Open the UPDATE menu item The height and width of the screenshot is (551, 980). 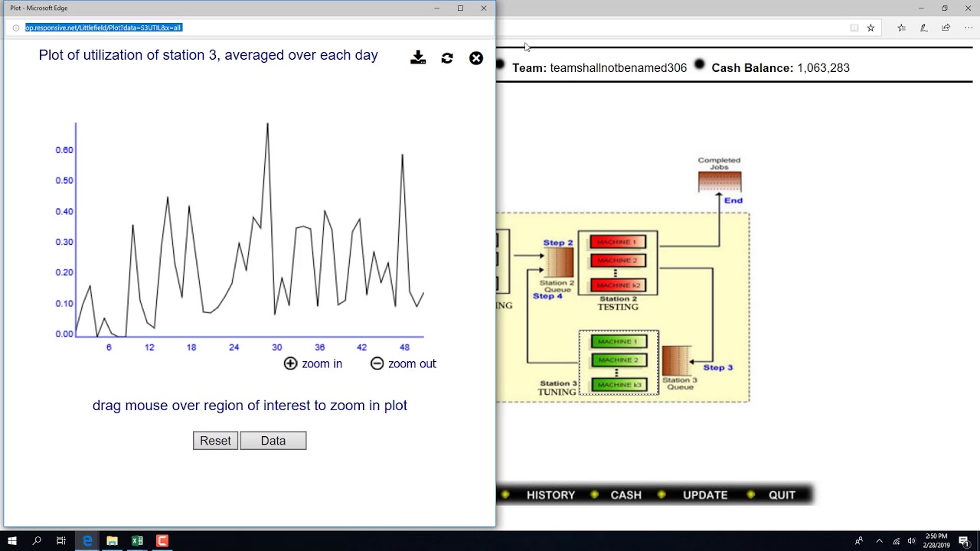coord(705,495)
